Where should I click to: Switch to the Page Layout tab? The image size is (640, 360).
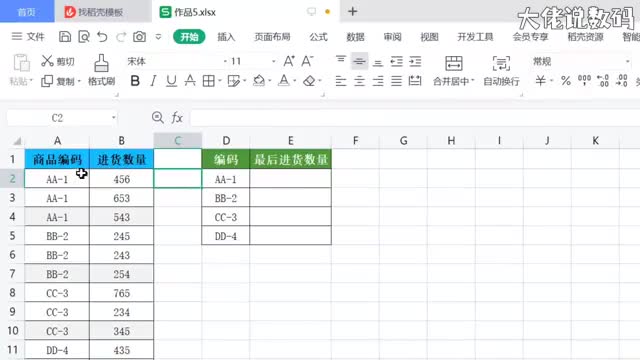tap(272, 37)
